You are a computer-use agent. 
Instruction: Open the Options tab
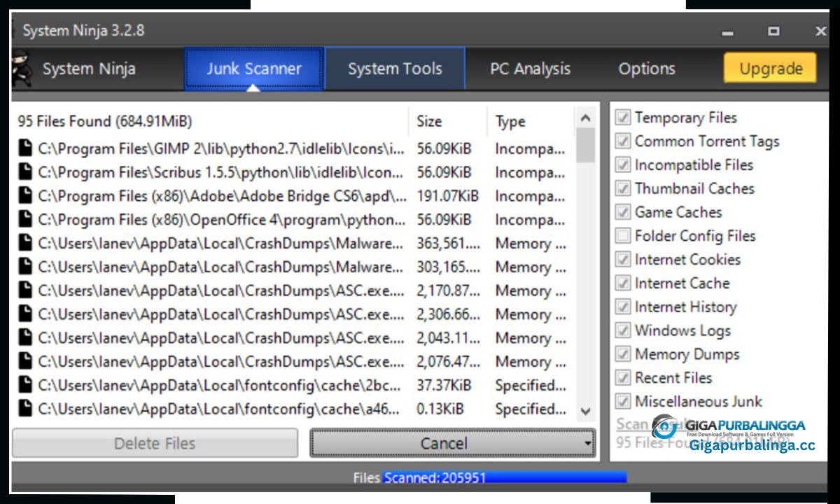click(647, 69)
